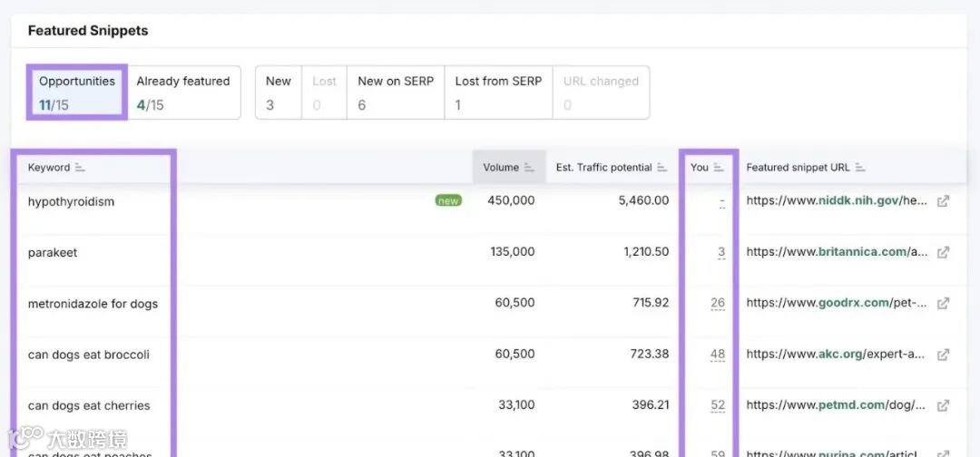Switch to Already featured tab
This screenshot has width=980, height=457.
(183, 92)
